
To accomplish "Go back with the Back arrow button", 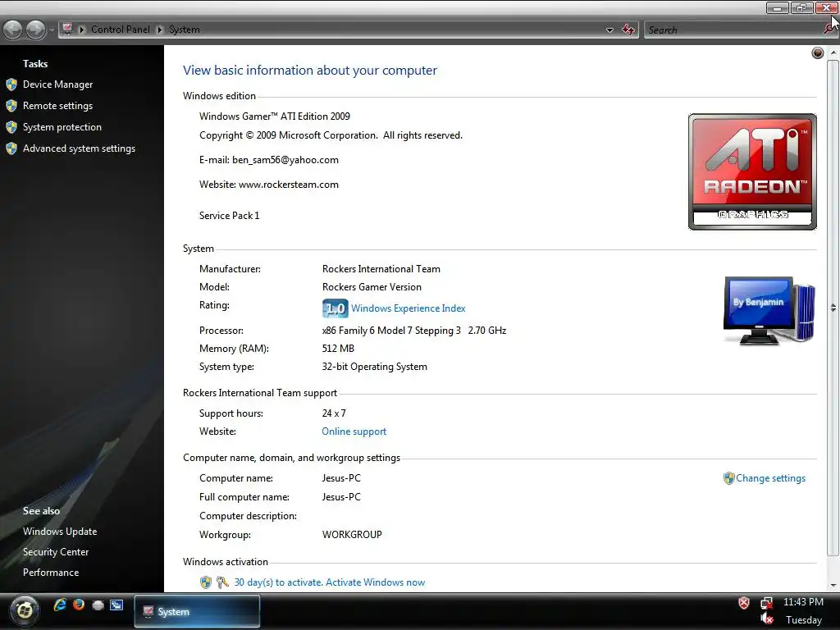I will [x=13, y=30].
